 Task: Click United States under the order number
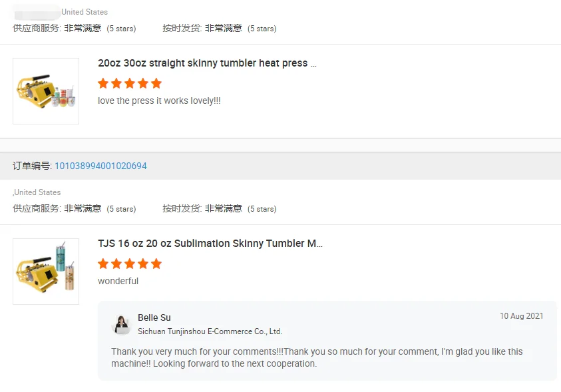tap(37, 192)
